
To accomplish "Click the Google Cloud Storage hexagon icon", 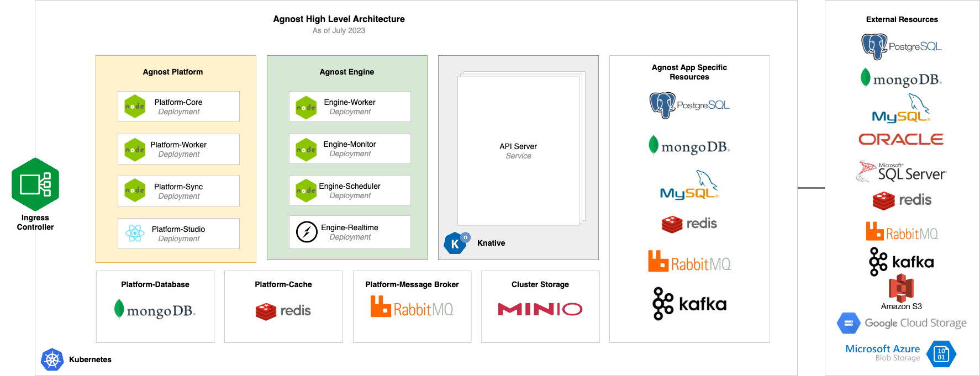I will pos(849,323).
